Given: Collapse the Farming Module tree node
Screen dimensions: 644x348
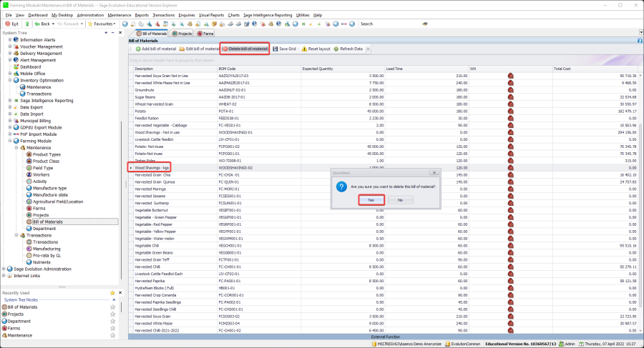Looking at the screenshot, I should pyautogui.click(x=10, y=141).
